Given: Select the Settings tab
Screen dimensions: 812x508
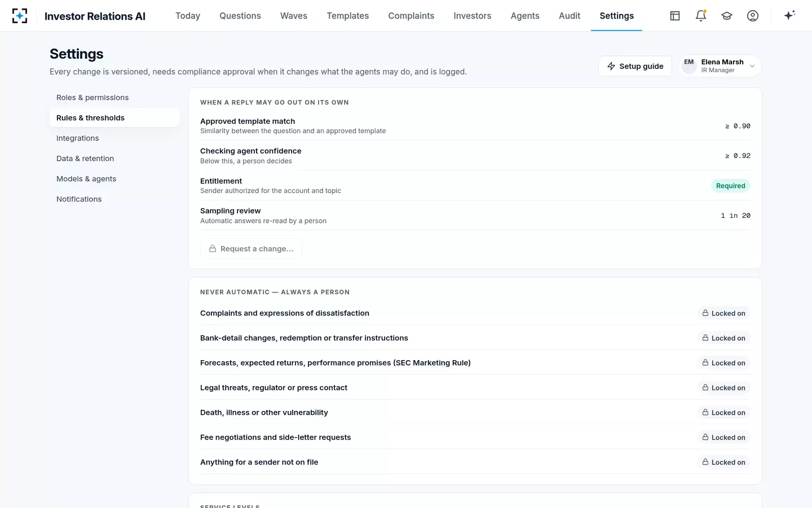Looking at the screenshot, I should [x=616, y=16].
